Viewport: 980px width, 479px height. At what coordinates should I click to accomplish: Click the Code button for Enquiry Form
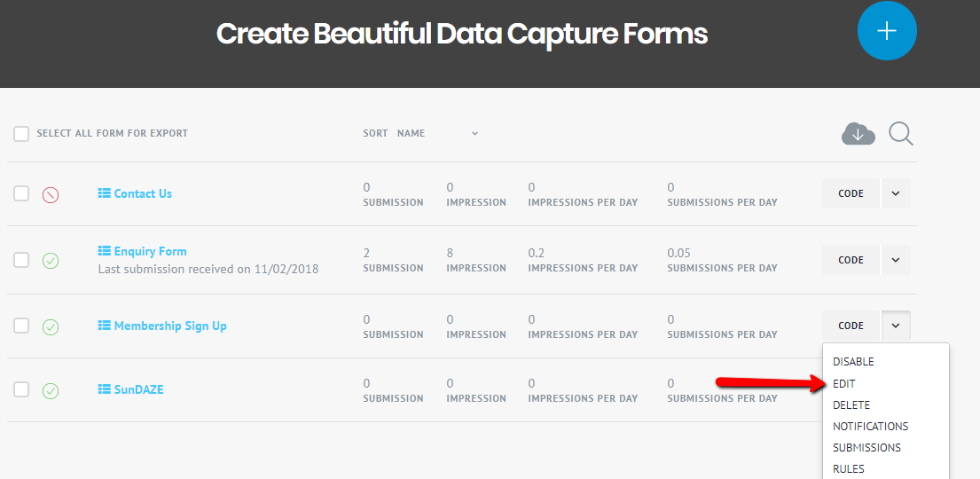(851, 260)
